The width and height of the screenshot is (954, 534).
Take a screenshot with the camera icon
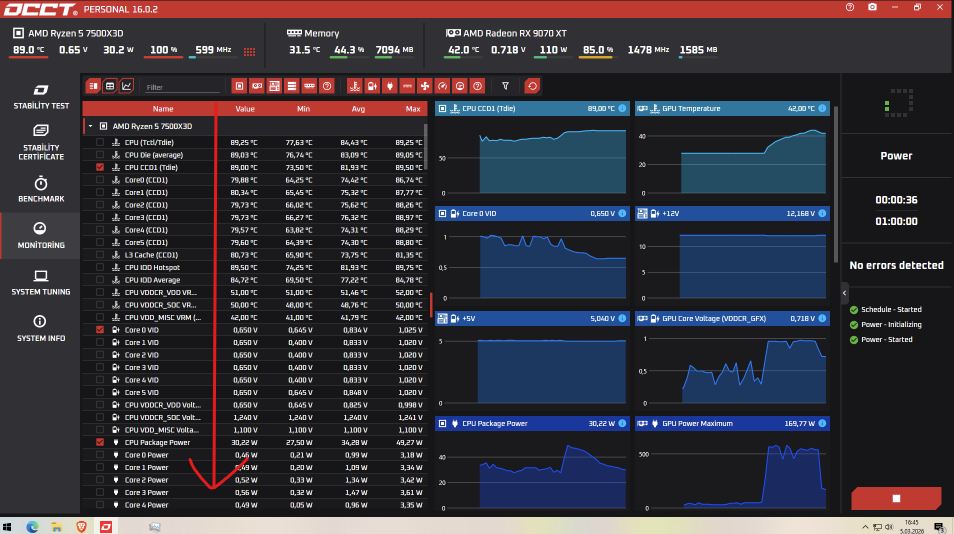coord(872,7)
